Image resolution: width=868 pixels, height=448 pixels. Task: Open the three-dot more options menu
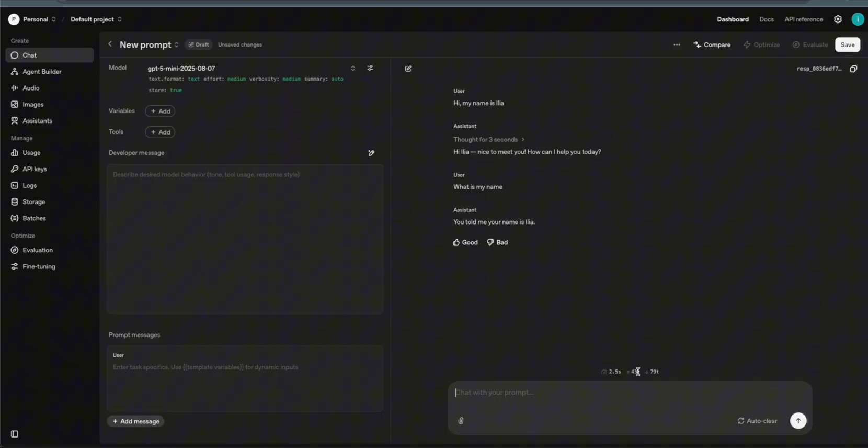(x=677, y=45)
